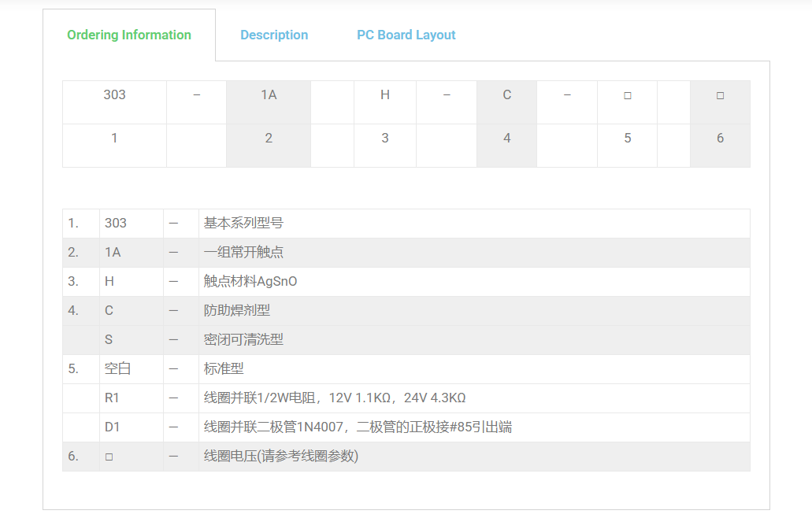Open the PC Board Layout tab
812x529 pixels.
tap(406, 35)
